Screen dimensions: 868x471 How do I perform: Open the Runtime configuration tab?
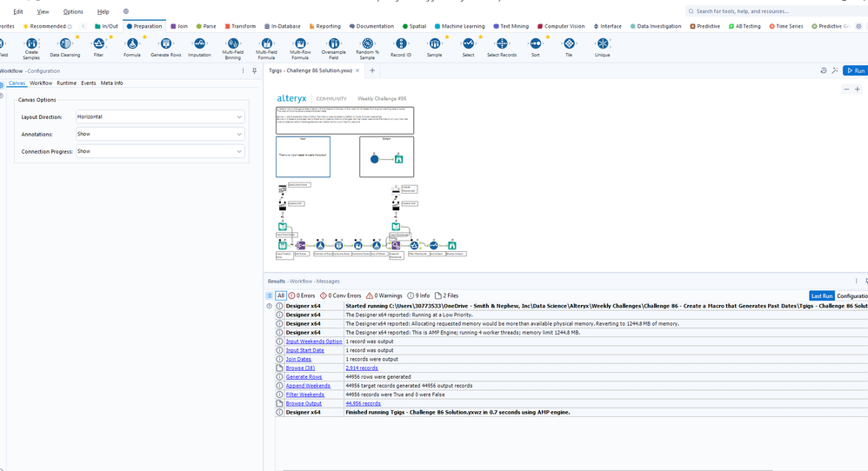pos(66,83)
